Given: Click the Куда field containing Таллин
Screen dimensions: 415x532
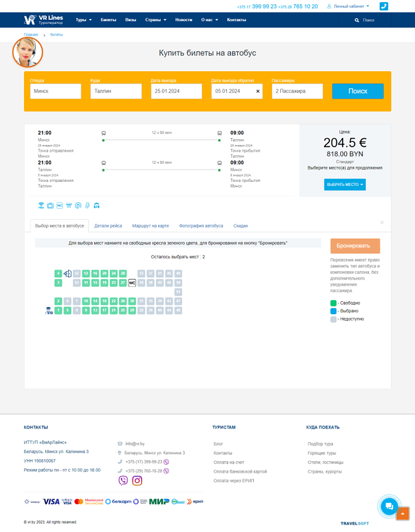Looking at the screenshot, I should point(116,91).
